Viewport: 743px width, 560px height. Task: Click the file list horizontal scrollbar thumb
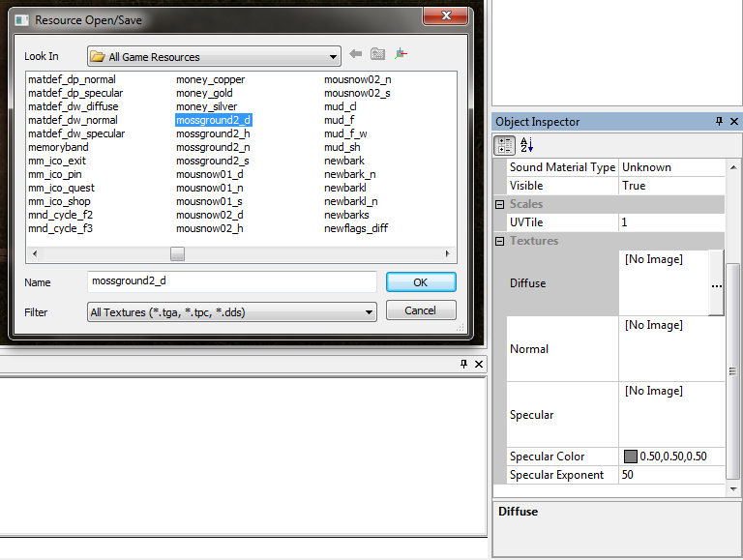pos(177,253)
